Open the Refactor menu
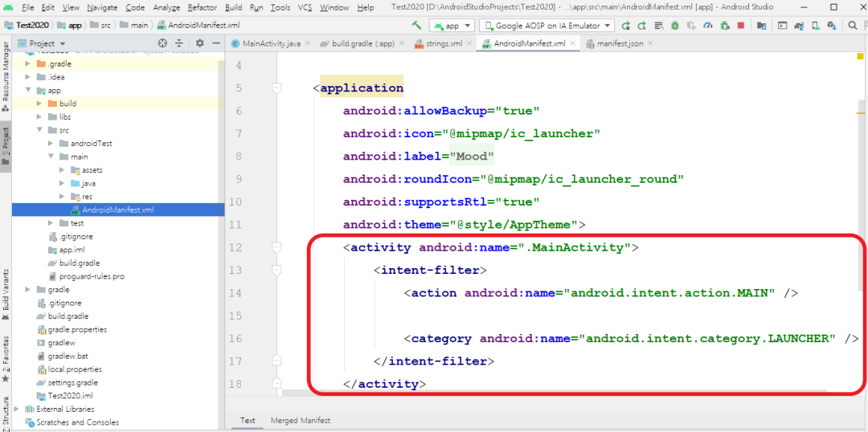The width and height of the screenshot is (868, 432). click(x=203, y=7)
